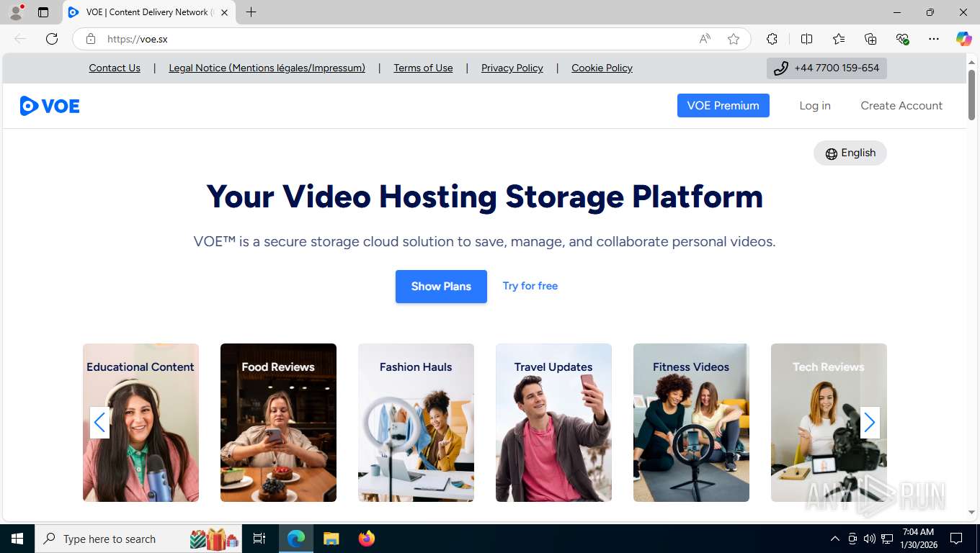Show the previous carousel slide arrow
The height and width of the screenshot is (553, 980).
click(99, 423)
